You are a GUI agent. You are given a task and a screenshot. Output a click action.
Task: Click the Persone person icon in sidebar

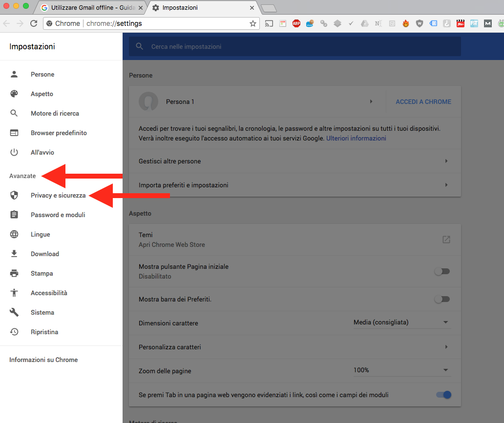pyautogui.click(x=14, y=74)
